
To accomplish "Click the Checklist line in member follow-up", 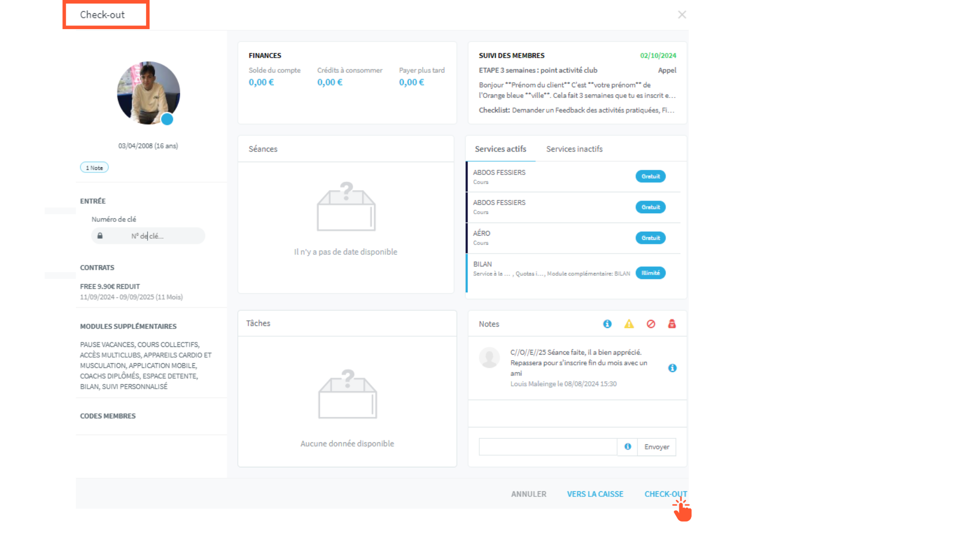I will (x=576, y=110).
